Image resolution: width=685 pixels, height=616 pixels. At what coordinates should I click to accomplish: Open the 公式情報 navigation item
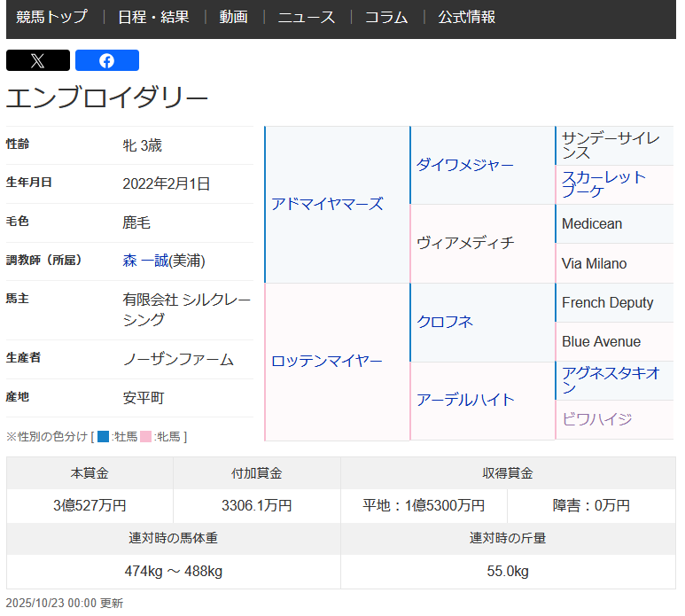pyautogui.click(x=467, y=17)
